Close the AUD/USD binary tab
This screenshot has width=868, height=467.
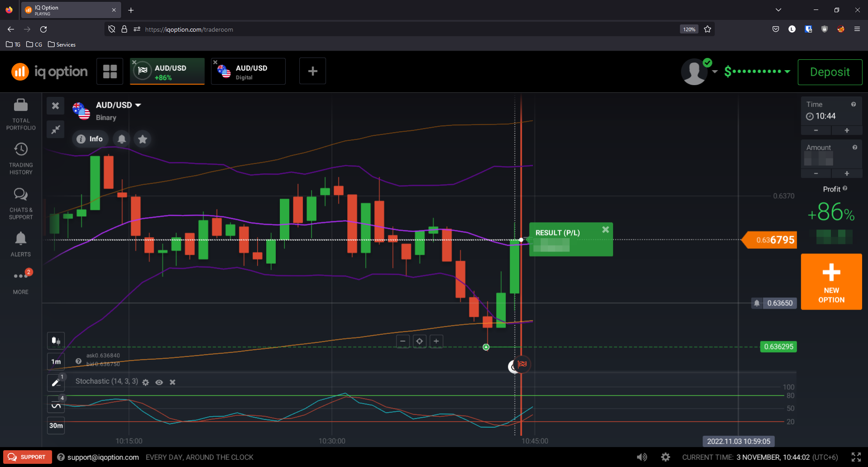point(134,62)
